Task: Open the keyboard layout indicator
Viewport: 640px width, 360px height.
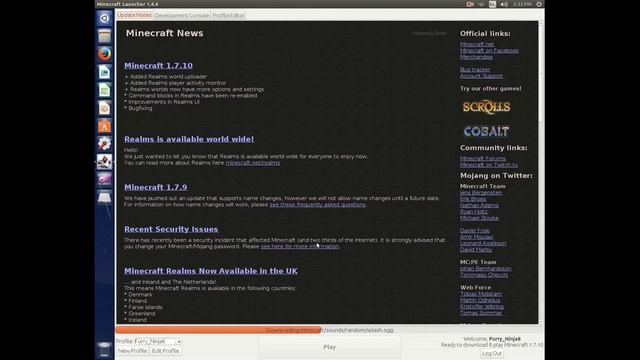Action: pos(493,4)
